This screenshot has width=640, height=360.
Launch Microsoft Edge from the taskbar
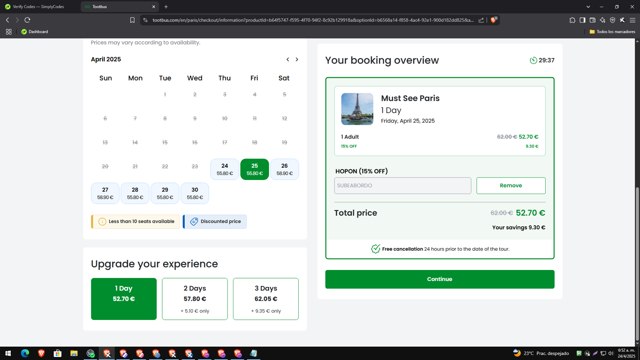(x=25, y=353)
